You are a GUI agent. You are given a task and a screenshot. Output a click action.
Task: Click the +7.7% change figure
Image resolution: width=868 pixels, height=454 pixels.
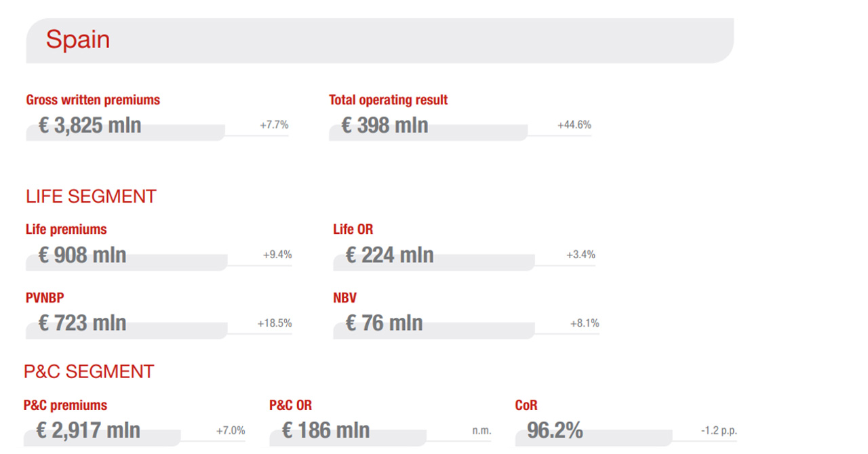coord(274,125)
